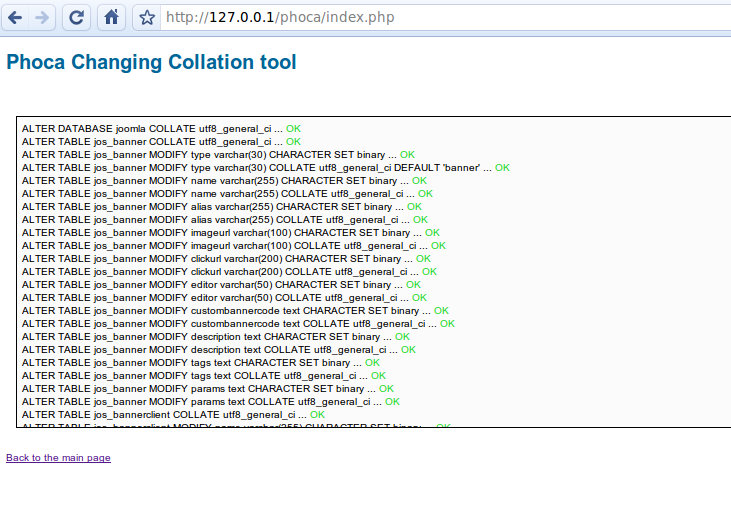Click the line with DEFAULT 'banner'
731x506 pixels.
[x=266, y=168]
